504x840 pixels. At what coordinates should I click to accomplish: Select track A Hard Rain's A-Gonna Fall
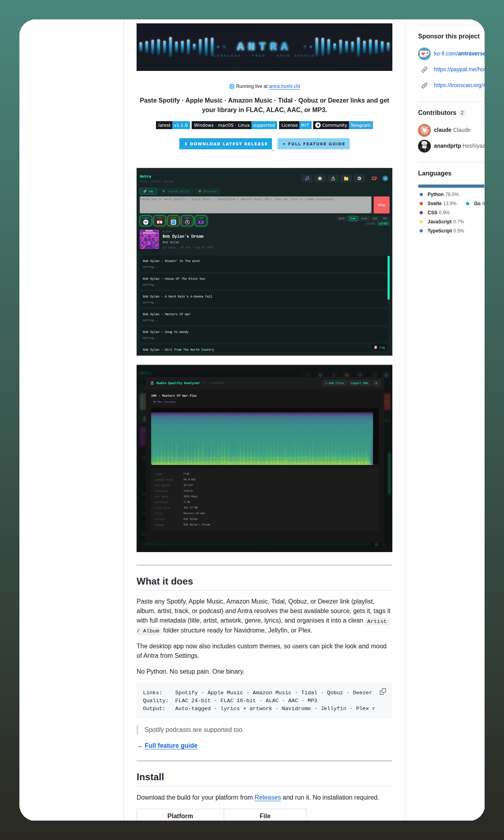[x=264, y=299]
